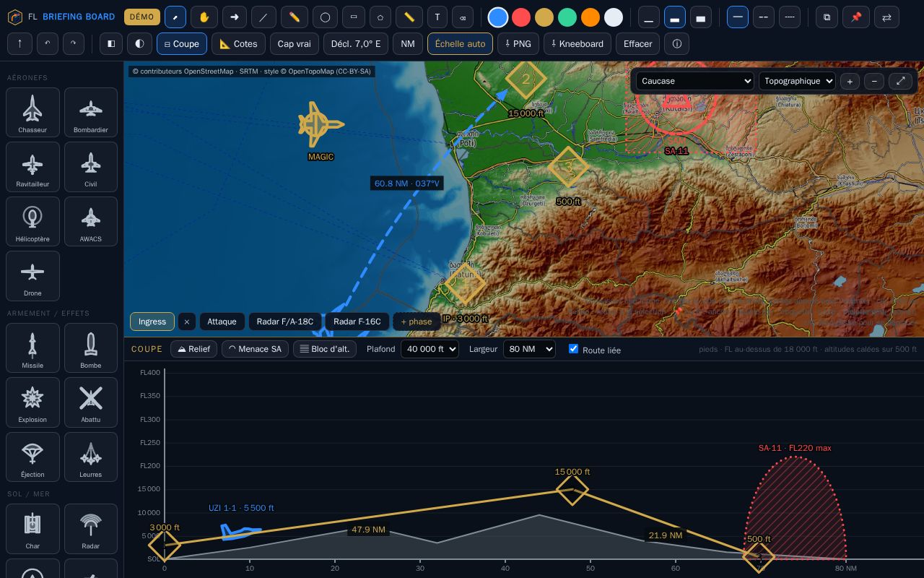
Task: Toggle the Échelle auto option
Action: (460, 43)
